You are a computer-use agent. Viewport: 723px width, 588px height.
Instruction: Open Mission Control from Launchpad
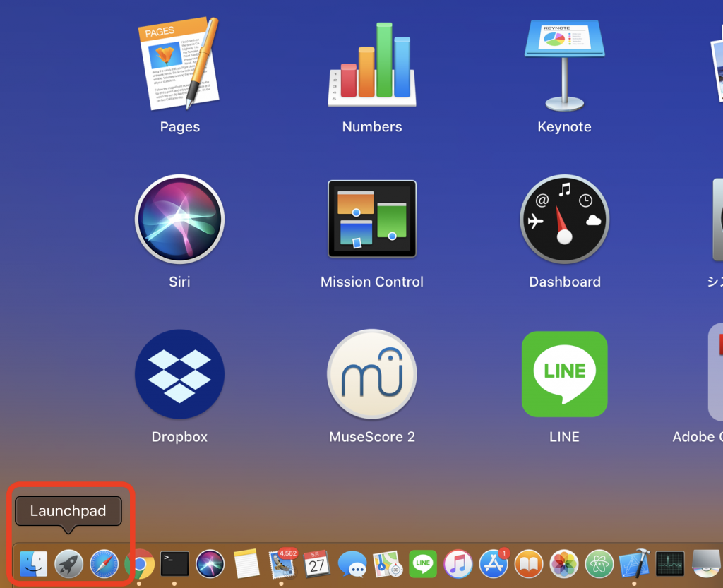[x=372, y=219]
